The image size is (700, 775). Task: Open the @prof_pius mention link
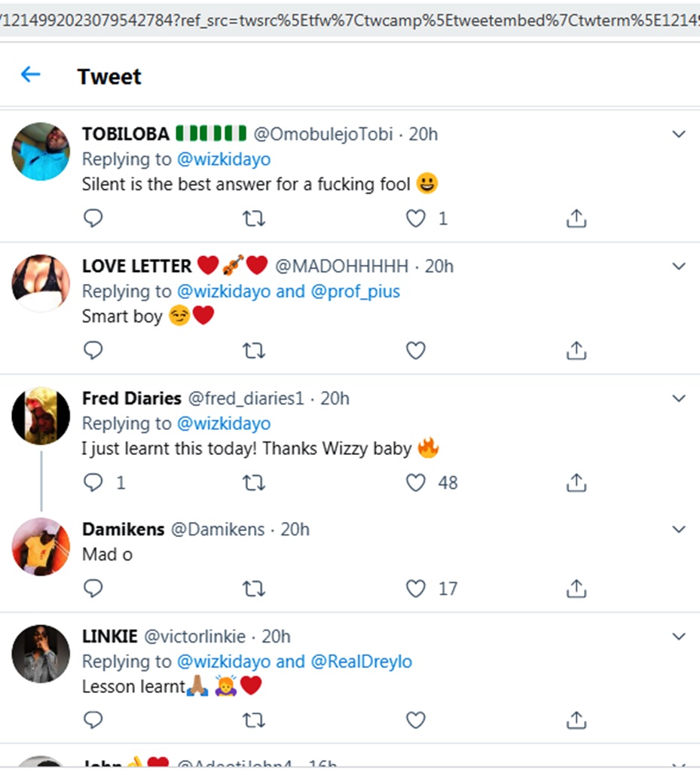356,291
